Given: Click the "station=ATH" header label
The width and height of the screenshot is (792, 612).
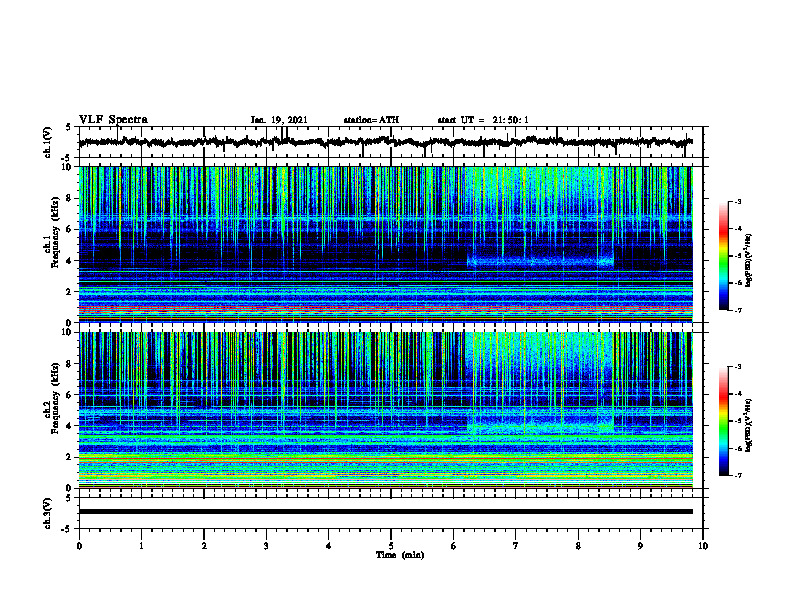Looking at the screenshot, I should [371, 120].
